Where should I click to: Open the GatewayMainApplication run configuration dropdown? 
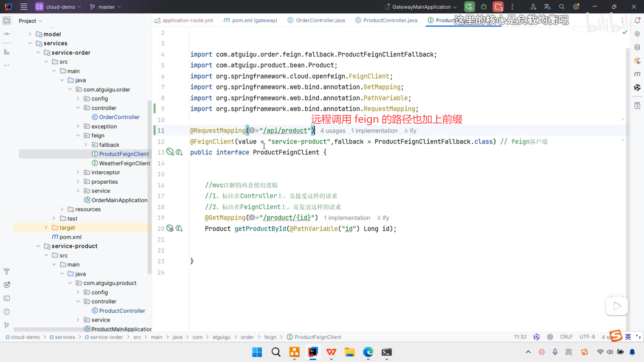[421, 7]
